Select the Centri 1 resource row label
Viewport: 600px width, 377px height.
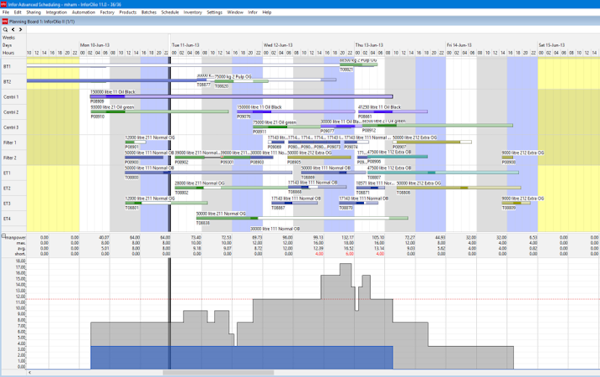[11, 97]
